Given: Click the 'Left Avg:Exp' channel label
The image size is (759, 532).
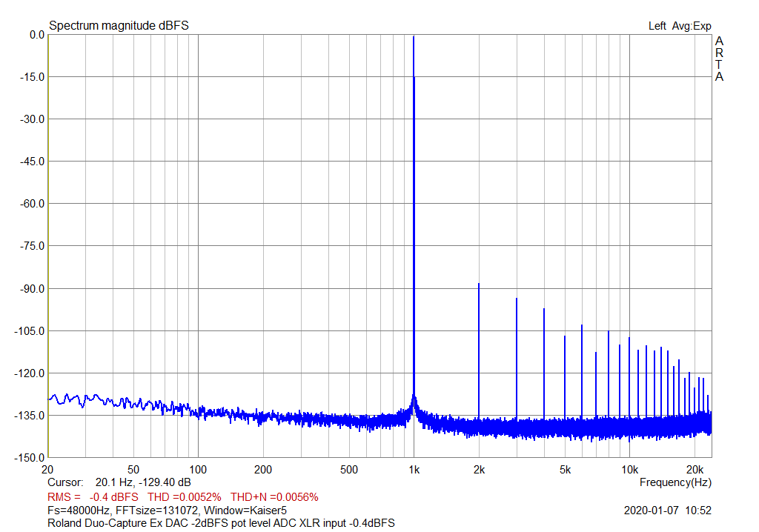Looking at the screenshot, I should pos(680,26).
